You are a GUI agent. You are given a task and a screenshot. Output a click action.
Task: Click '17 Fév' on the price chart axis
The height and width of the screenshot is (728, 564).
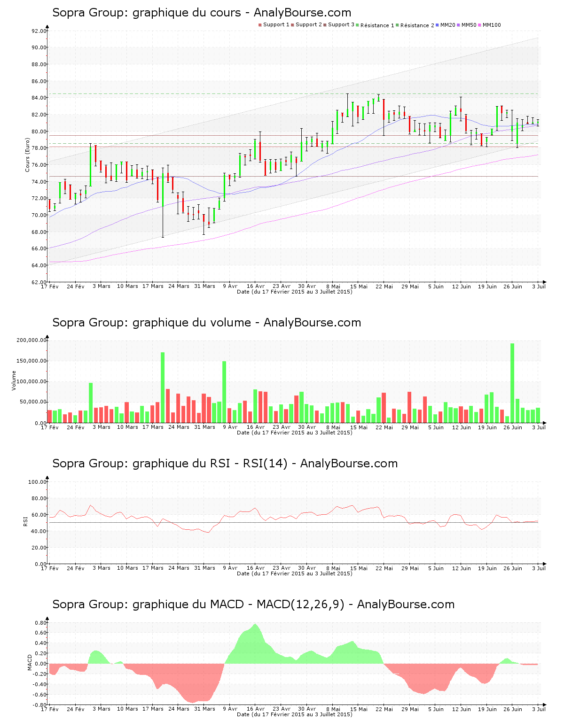pyautogui.click(x=50, y=286)
